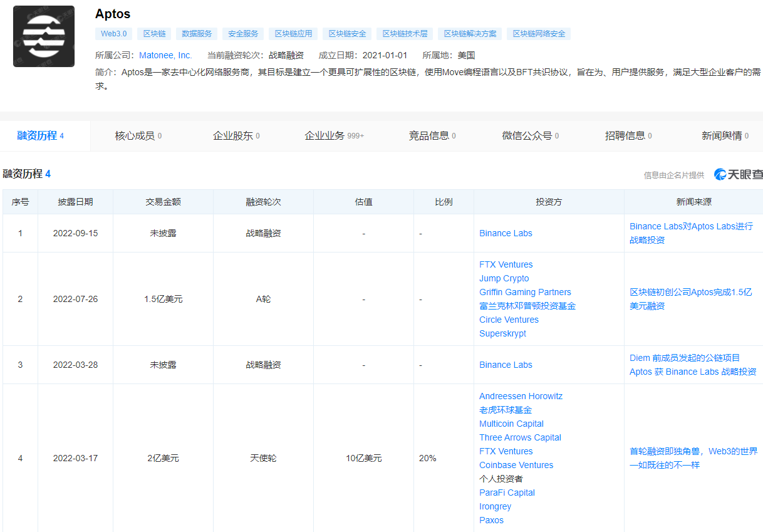Click the 天使轮 round cell

(x=263, y=458)
